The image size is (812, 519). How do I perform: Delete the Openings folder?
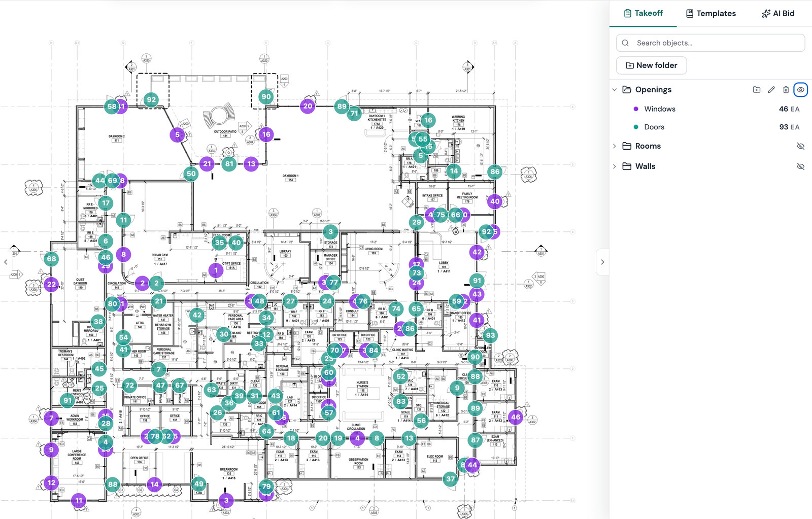point(786,90)
